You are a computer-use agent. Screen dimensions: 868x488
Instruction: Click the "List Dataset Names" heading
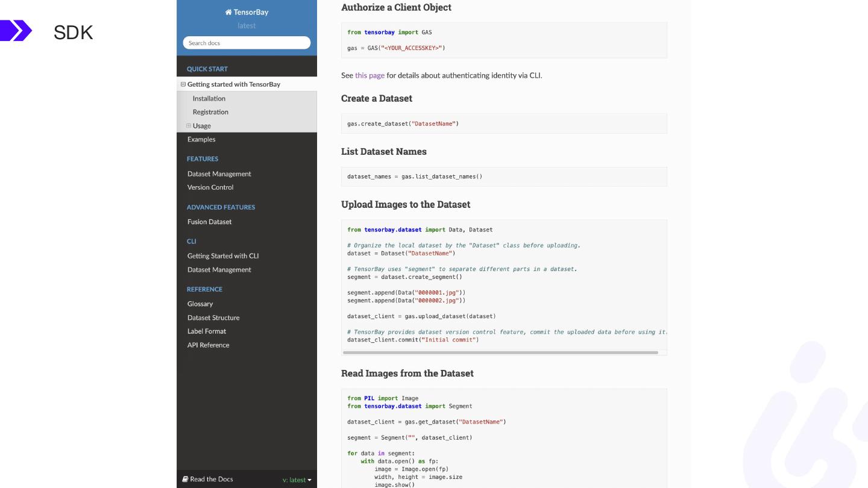(x=384, y=151)
